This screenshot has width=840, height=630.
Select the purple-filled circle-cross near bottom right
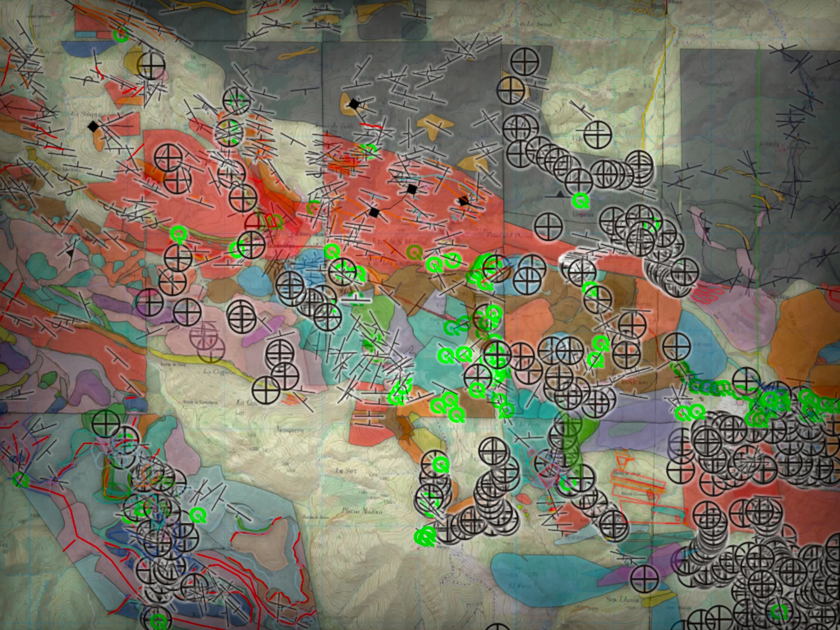[x=644, y=579]
